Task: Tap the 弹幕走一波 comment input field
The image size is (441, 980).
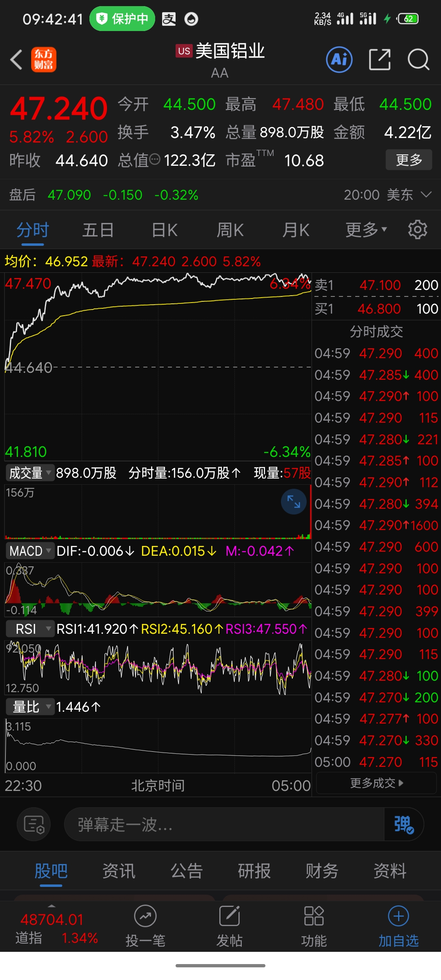Action: [x=224, y=824]
